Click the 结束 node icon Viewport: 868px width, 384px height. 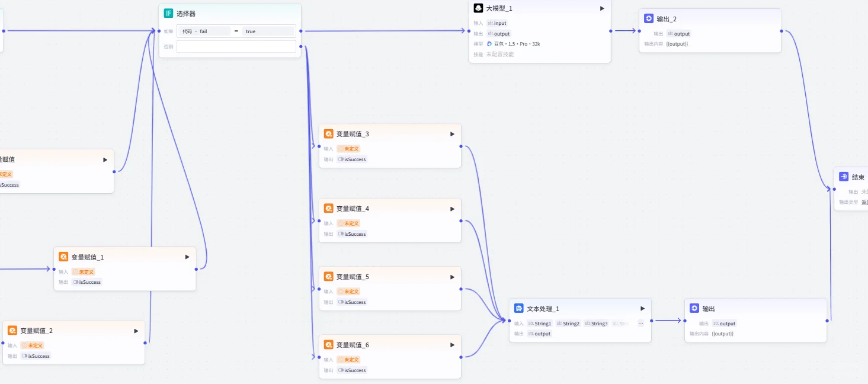844,177
